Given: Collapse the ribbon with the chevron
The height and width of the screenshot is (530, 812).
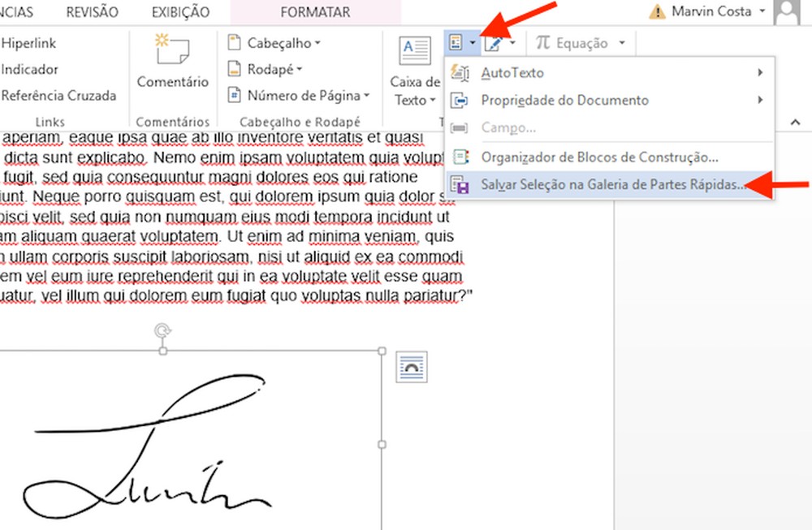Looking at the screenshot, I should point(796,122).
